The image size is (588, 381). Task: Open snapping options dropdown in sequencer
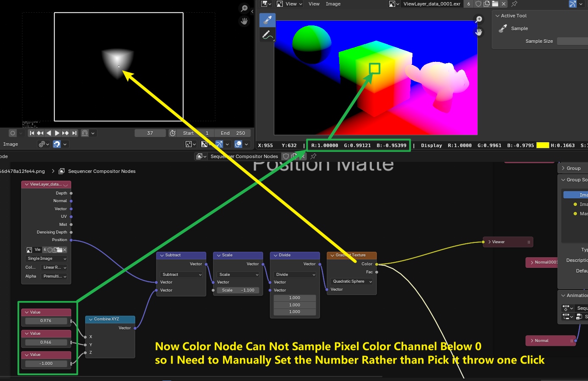pos(65,144)
